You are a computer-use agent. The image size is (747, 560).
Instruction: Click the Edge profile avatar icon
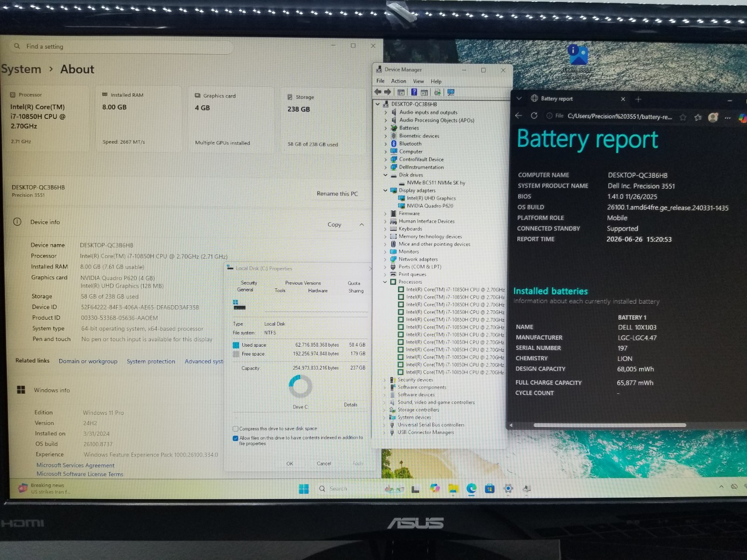coord(713,117)
